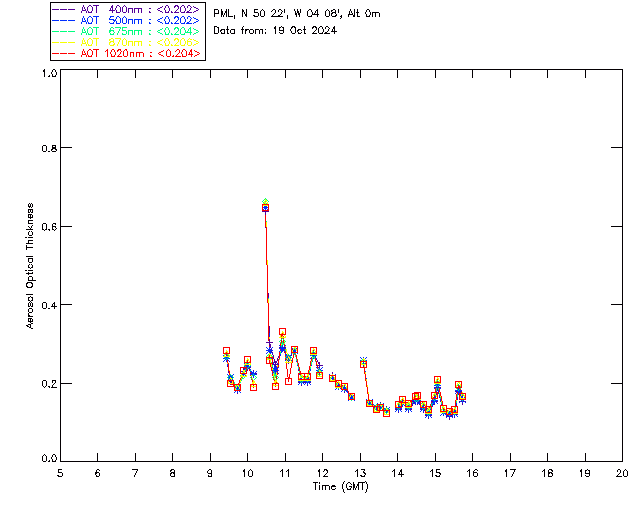Click the x-axis tick label '18'

(547, 473)
